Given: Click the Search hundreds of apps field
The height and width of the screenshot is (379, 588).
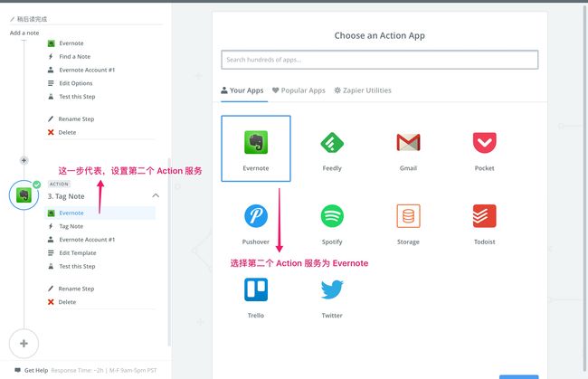Looking at the screenshot, I should (380, 60).
